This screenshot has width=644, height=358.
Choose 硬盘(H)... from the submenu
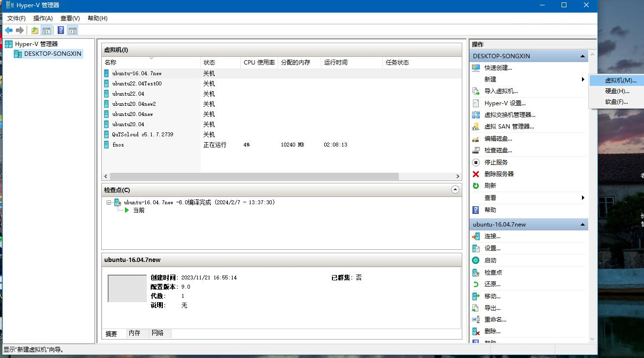617,91
